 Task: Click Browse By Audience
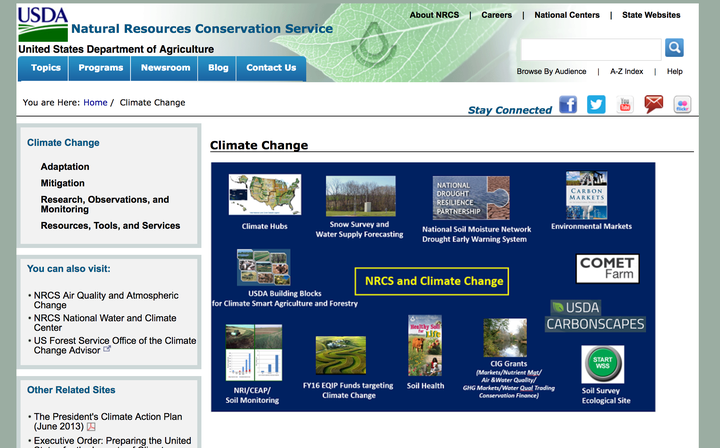(x=551, y=72)
